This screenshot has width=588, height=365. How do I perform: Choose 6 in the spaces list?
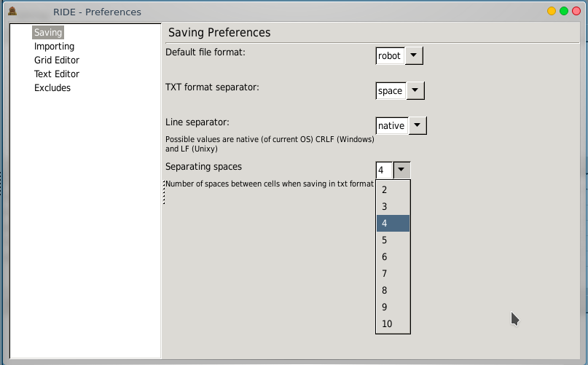click(x=393, y=257)
